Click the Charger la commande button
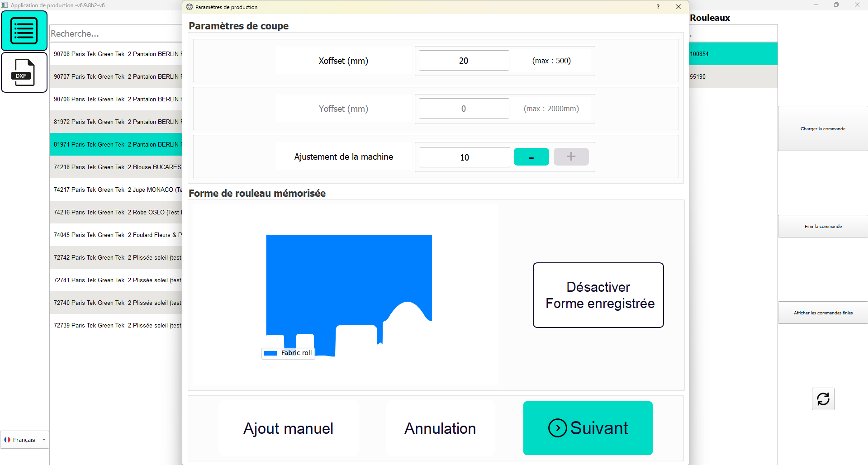 pos(822,129)
